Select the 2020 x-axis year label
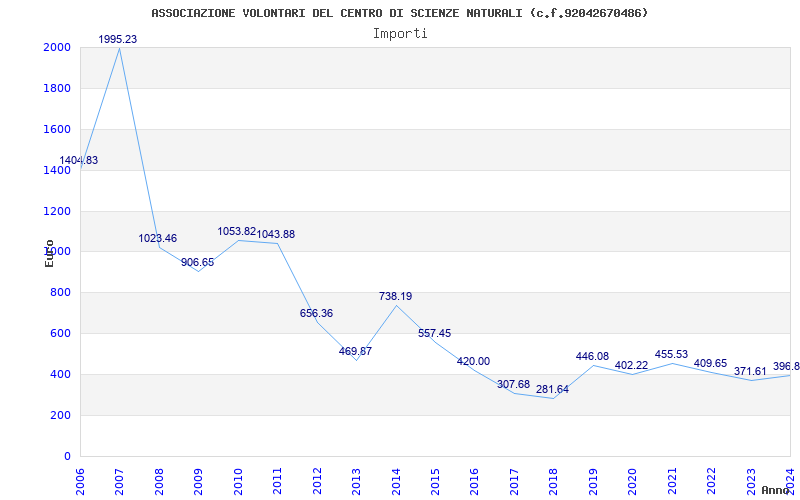The width and height of the screenshot is (800, 500). pyautogui.click(x=632, y=482)
